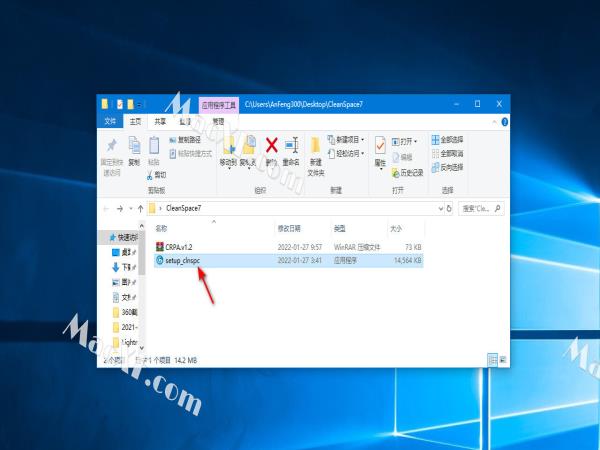Click the Back navigation arrow
The width and height of the screenshot is (600, 450).
tap(106, 209)
